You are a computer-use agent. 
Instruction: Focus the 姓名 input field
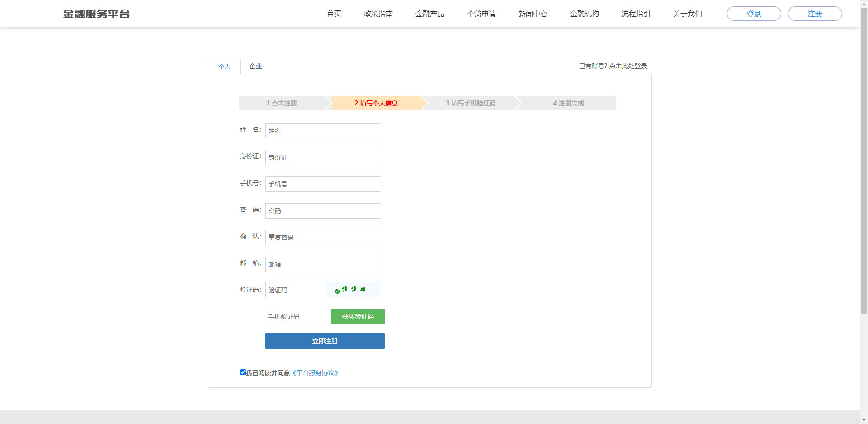click(x=323, y=131)
